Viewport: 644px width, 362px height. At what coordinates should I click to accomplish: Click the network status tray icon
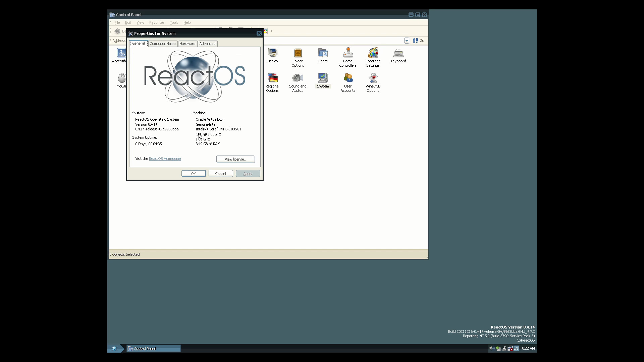tap(510, 349)
